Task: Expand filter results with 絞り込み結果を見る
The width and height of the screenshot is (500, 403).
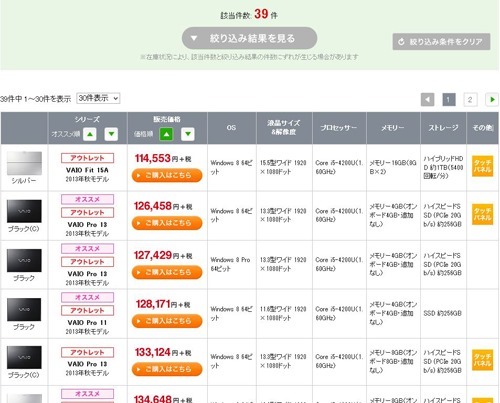Action: point(249,38)
